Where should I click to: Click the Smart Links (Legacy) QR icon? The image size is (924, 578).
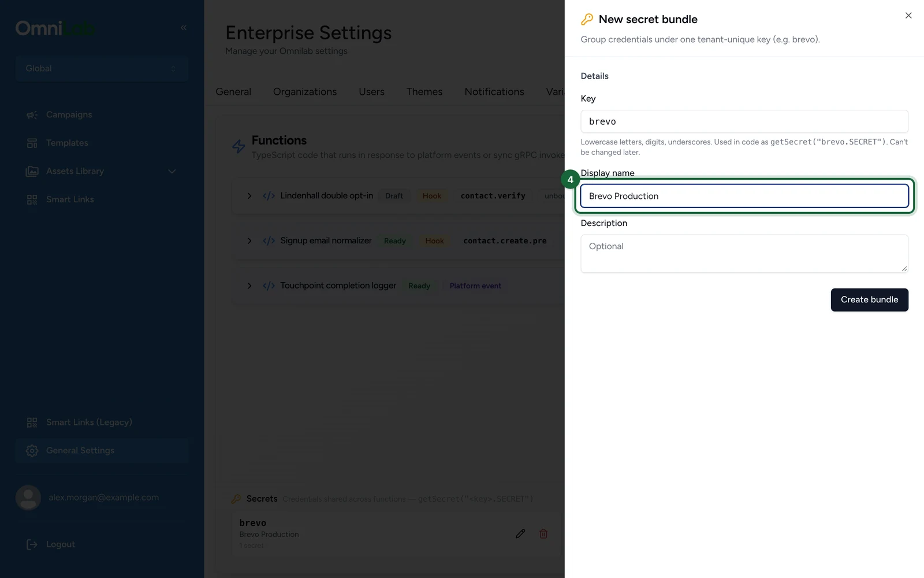(x=32, y=423)
